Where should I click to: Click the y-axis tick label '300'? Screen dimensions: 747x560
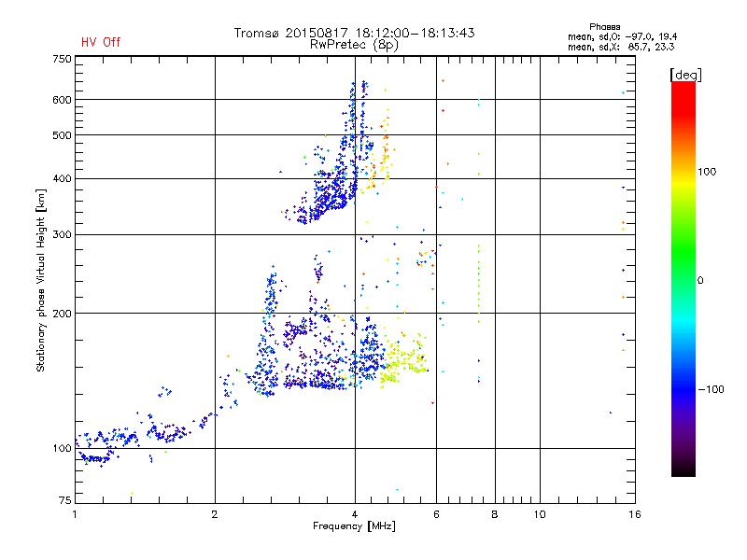tap(62, 234)
